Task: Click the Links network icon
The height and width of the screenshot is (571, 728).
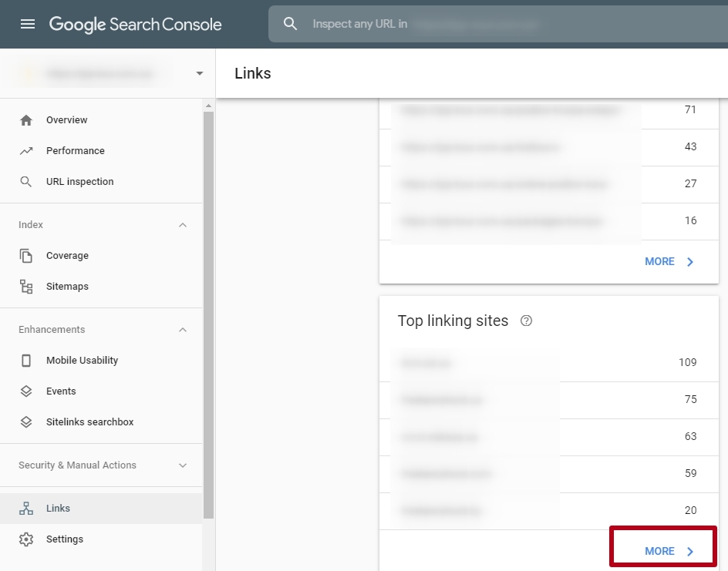Action: pyautogui.click(x=26, y=509)
